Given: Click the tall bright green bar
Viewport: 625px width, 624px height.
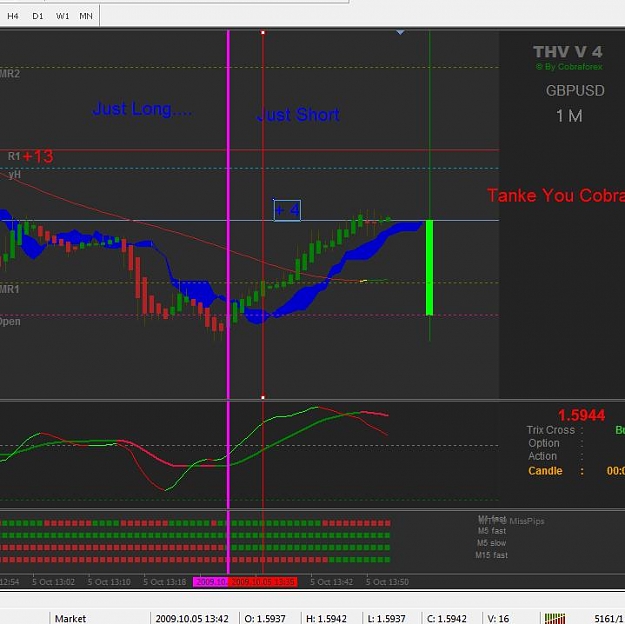Looking at the screenshot, I should coord(429,268).
